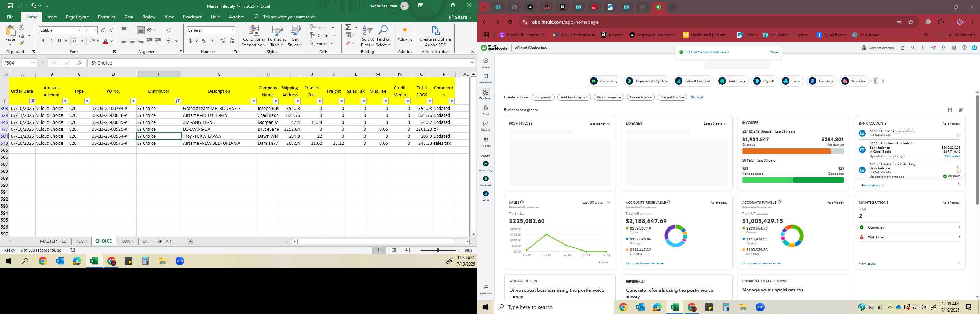The height and width of the screenshot is (314, 980).
Task: Open Zoom app in left taskbar
Action: tap(180, 261)
